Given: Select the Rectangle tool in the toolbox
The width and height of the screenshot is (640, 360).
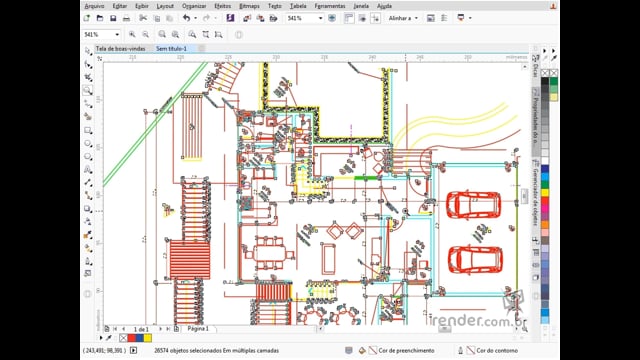Looking at the screenshot, I should (x=88, y=130).
